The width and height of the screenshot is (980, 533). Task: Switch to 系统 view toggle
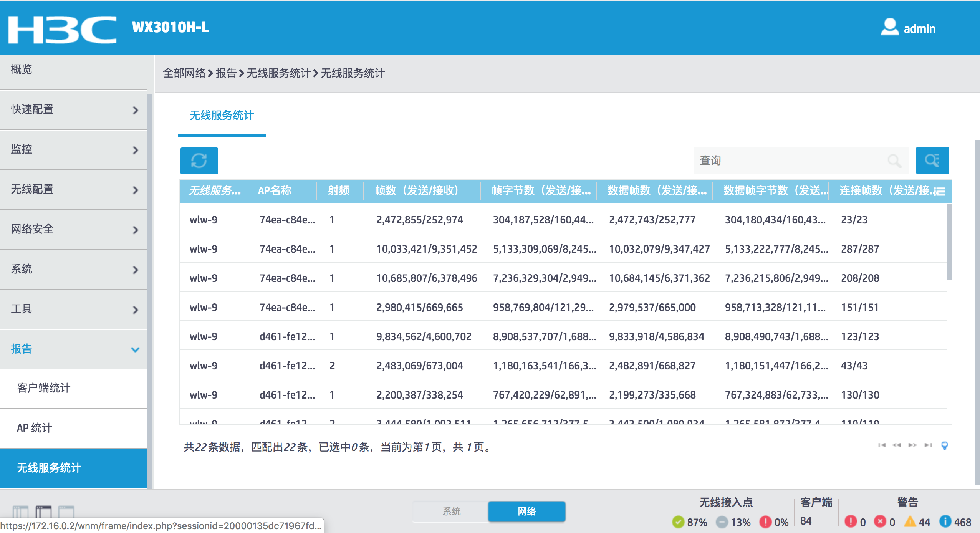point(451,511)
